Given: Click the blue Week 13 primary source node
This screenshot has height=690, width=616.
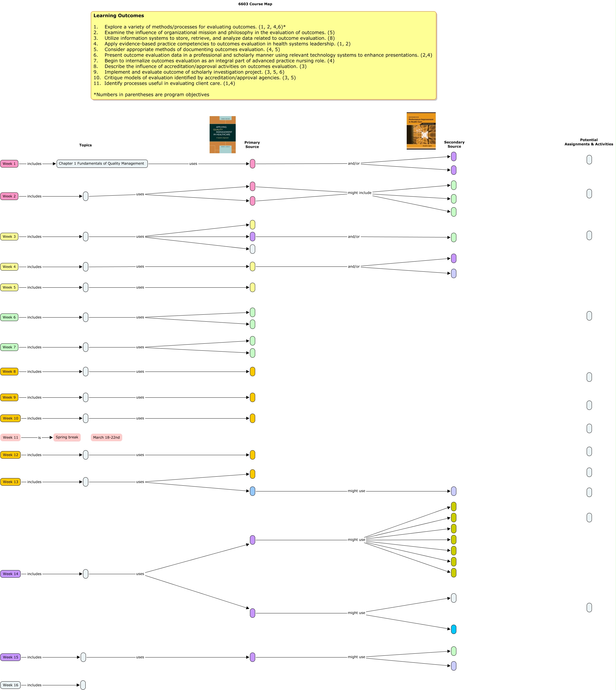Looking at the screenshot, I should [x=253, y=491].
